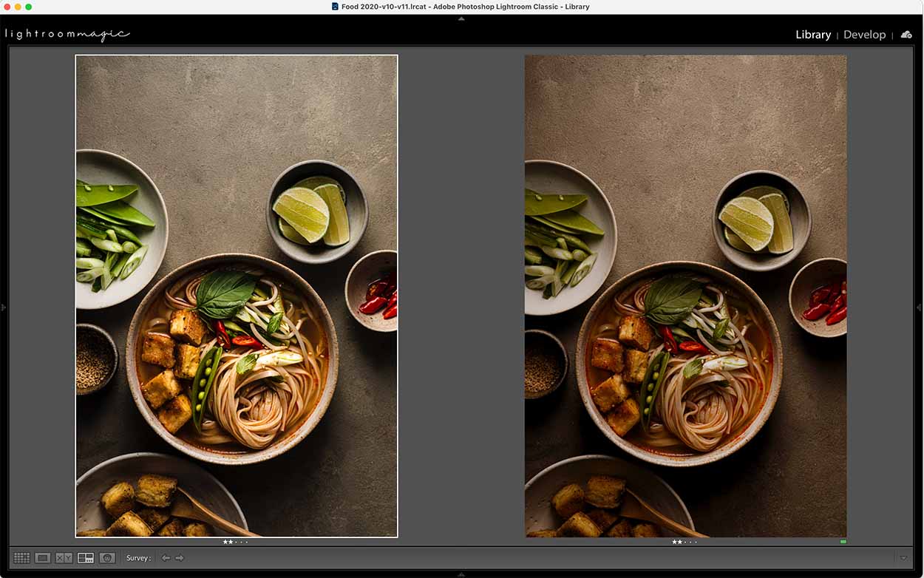Open the Develop module
924x578 pixels.
point(864,35)
